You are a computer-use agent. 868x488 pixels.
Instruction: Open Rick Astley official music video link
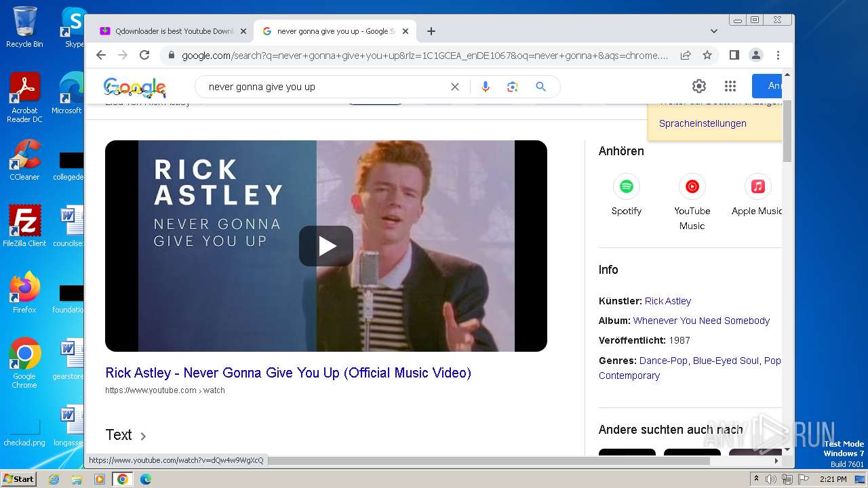click(x=288, y=373)
